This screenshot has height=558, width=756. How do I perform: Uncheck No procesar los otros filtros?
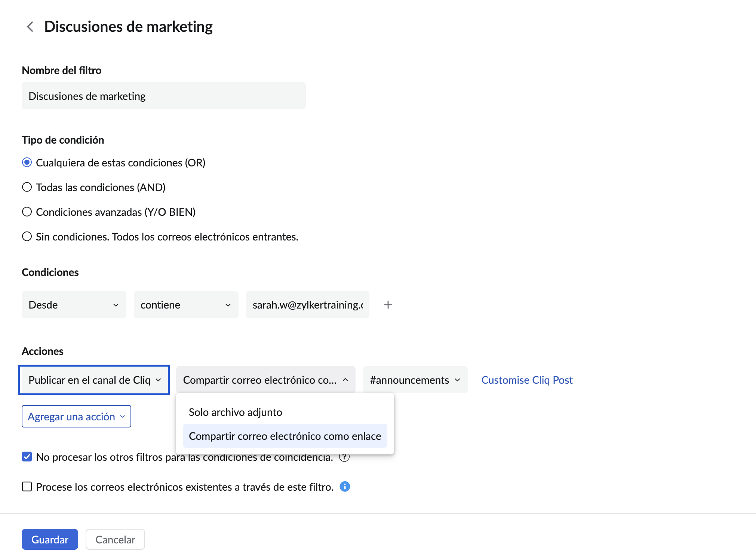pos(27,457)
